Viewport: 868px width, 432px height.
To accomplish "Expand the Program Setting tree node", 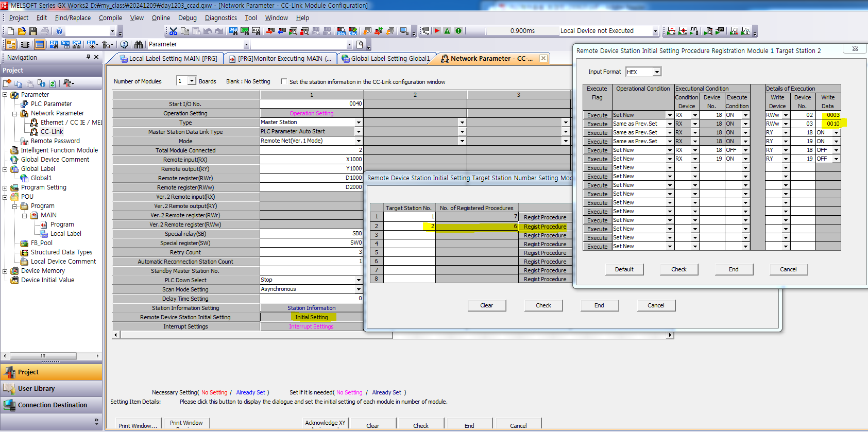I will [5, 187].
